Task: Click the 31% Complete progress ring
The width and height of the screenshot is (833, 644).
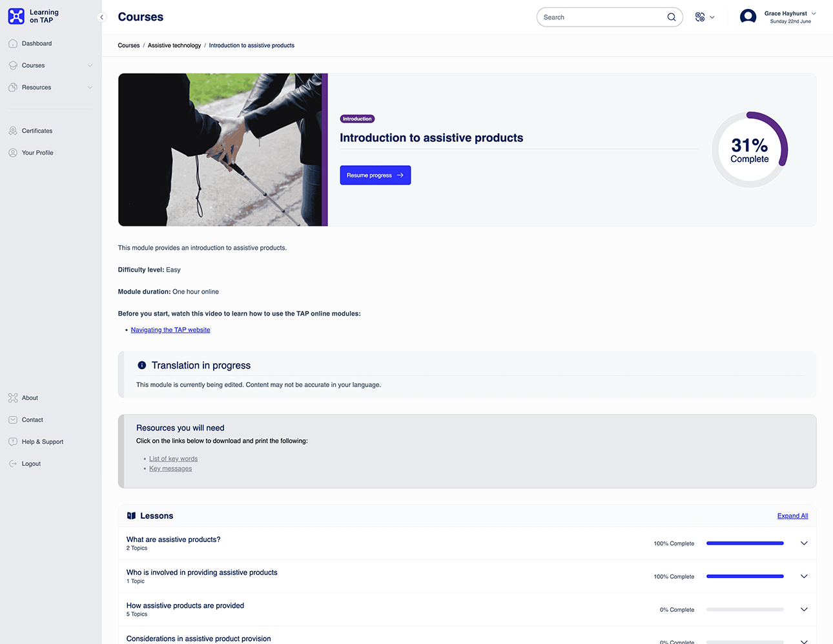Action: click(750, 150)
